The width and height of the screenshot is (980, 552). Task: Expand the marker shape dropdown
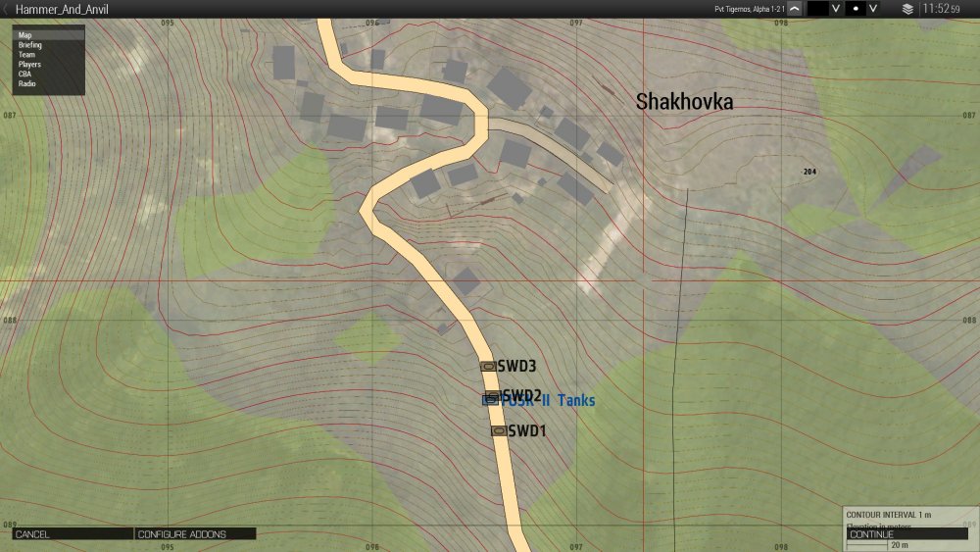(x=878, y=9)
